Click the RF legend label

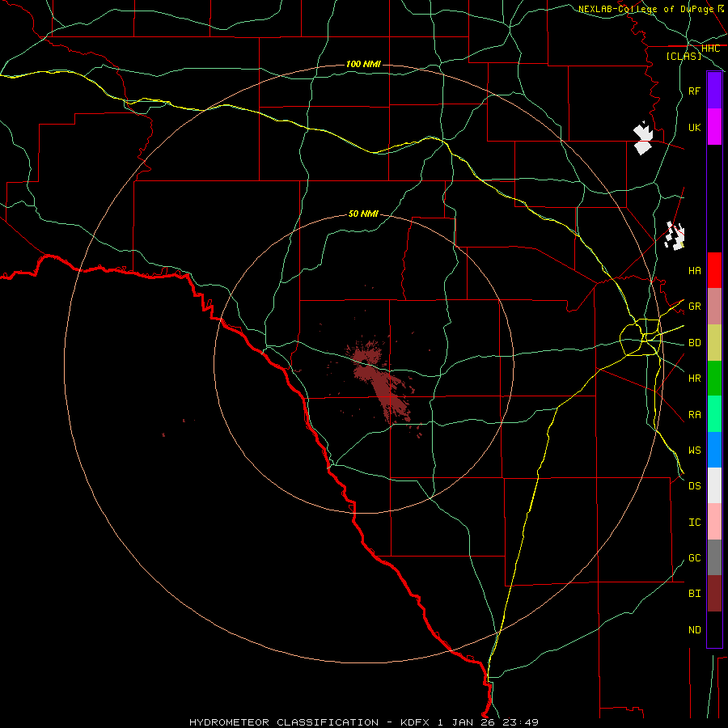click(x=695, y=91)
